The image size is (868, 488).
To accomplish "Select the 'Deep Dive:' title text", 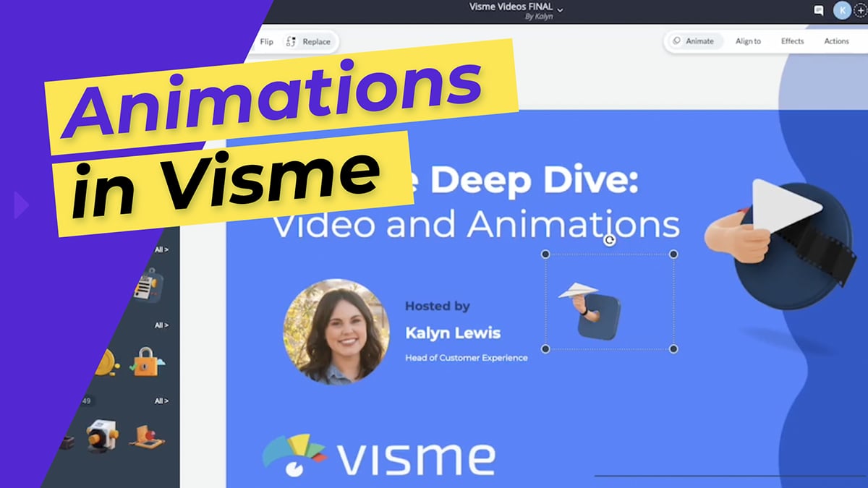I will [x=535, y=179].
